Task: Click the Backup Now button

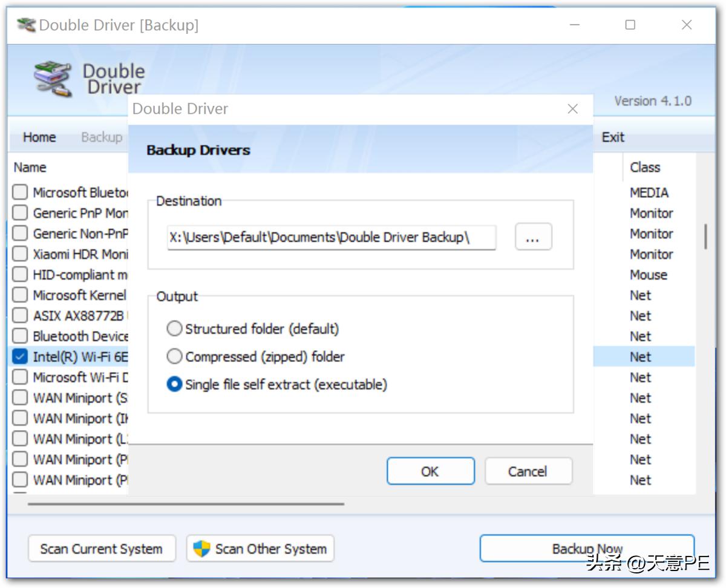Action: pos(587,549)
